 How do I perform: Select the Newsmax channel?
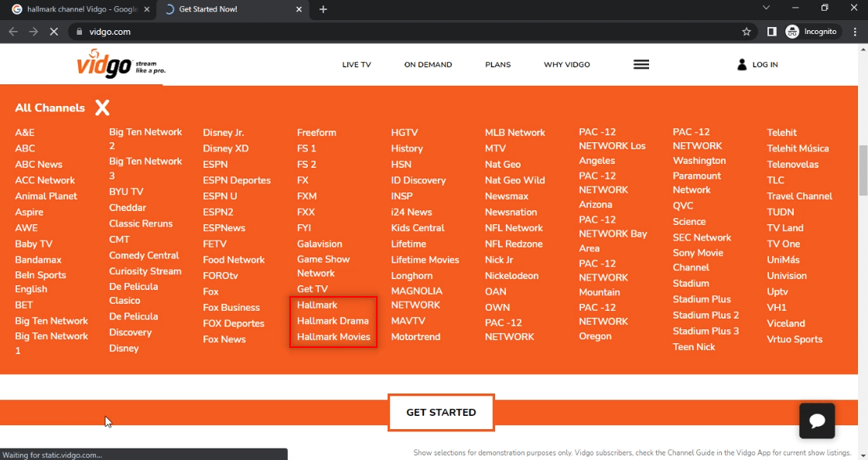tap(507, 196)
